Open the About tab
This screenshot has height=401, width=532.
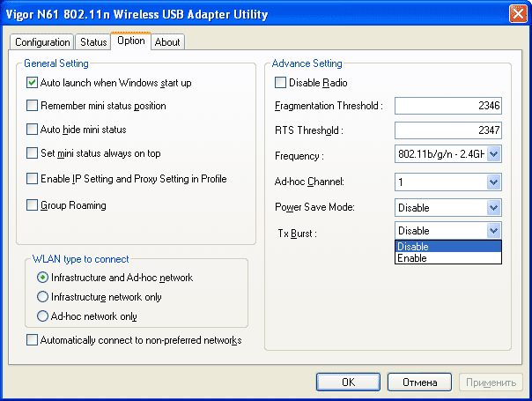[167, 42]
